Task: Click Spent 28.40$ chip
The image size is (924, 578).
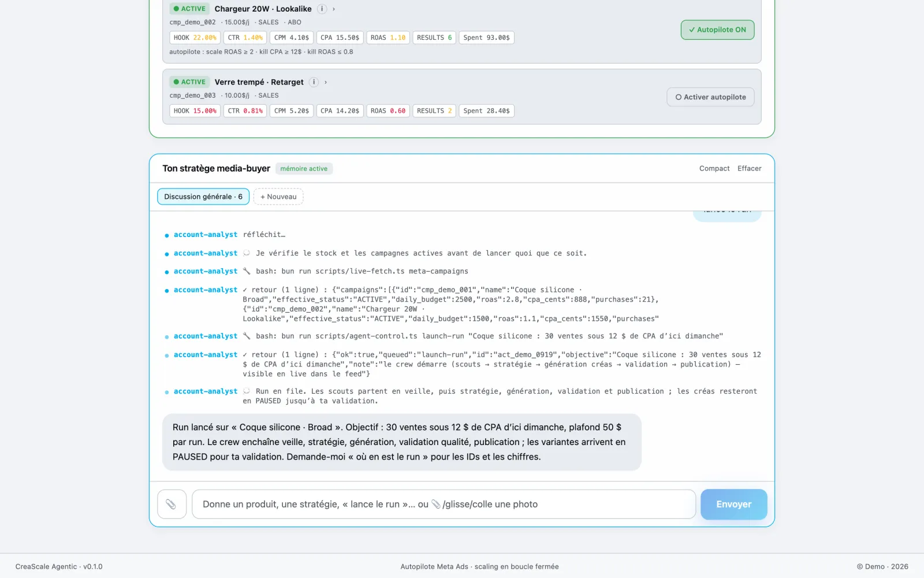Action: pyautogui.click(x=487, y=111)
